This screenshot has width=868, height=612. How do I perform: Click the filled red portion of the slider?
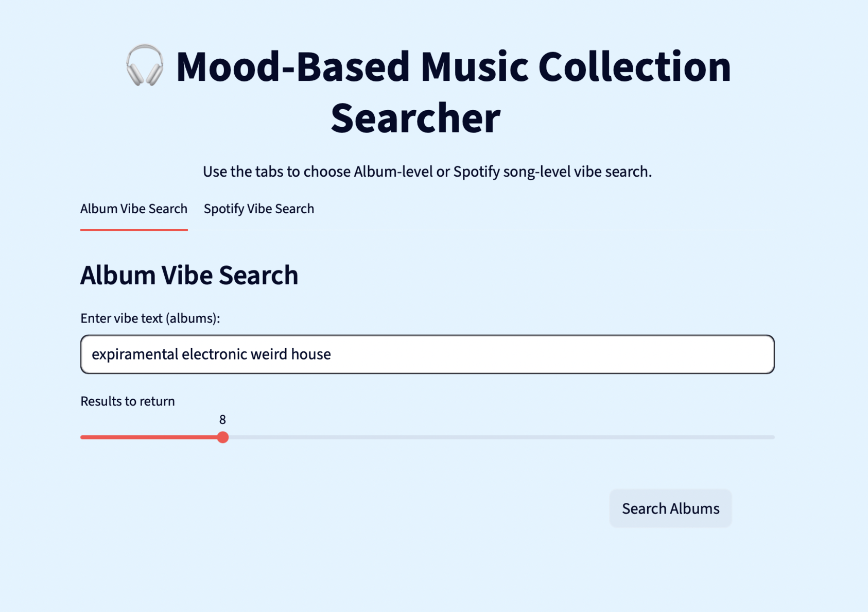pyautogui.click(x=149, y=437)
